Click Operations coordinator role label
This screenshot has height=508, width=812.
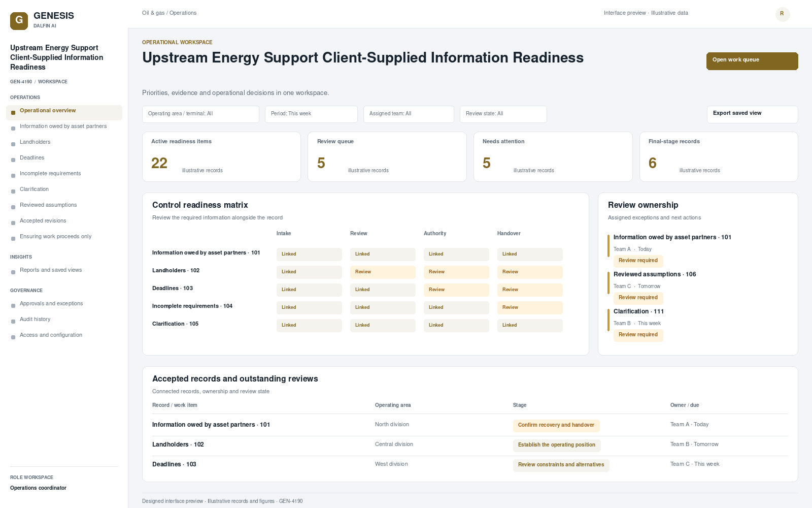point(38,488)
